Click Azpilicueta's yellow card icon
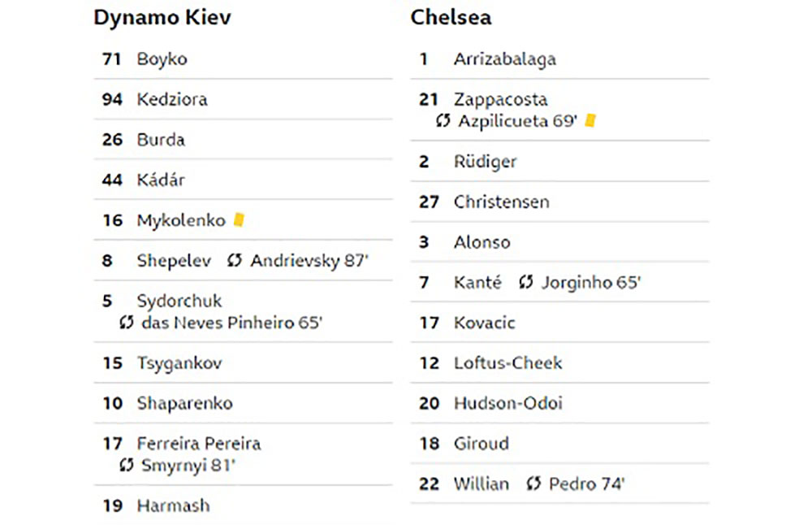The image size is (812, 525). [x=590, y=121]
